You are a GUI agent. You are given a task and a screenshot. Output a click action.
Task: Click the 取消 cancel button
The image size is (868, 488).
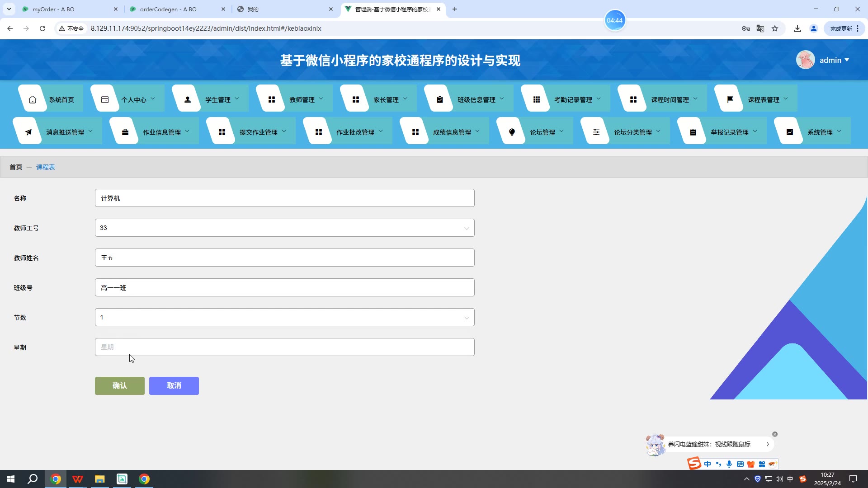point(174,385)
